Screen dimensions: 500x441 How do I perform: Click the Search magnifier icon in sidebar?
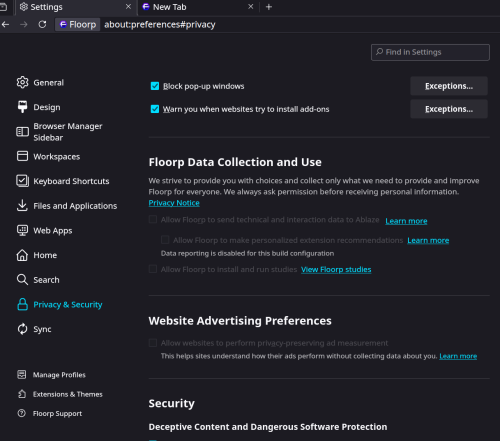pyautogui.click(x=22, y=279)
